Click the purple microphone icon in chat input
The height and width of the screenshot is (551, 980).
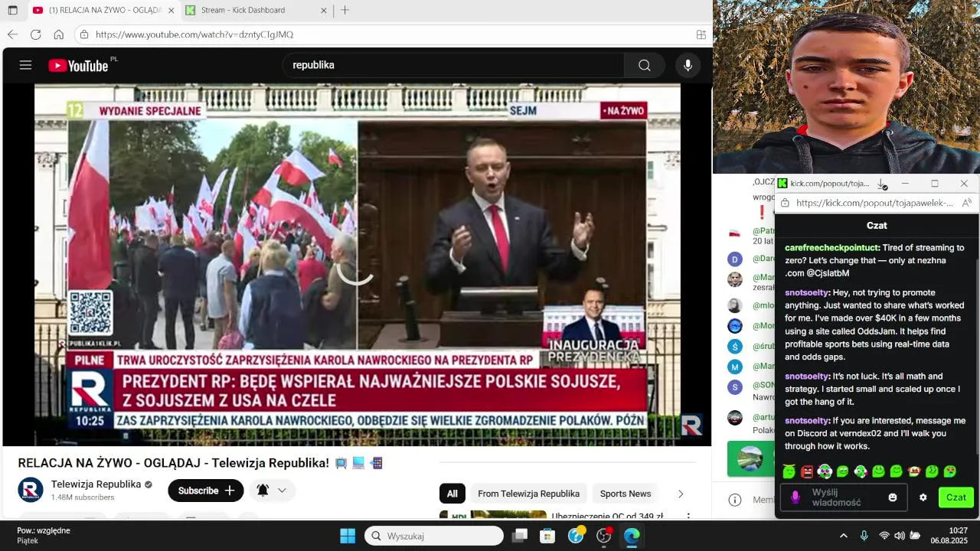tap(795, 497)
